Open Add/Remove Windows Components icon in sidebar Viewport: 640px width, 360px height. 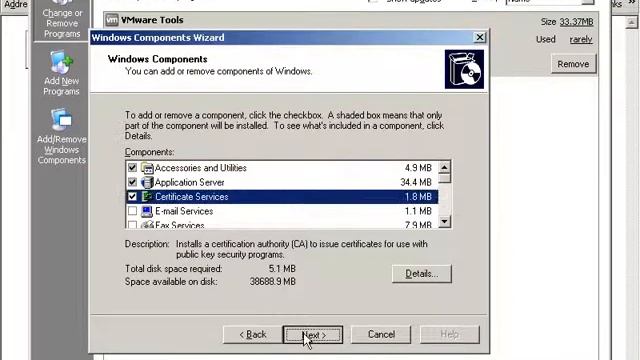tap(61, 120)
